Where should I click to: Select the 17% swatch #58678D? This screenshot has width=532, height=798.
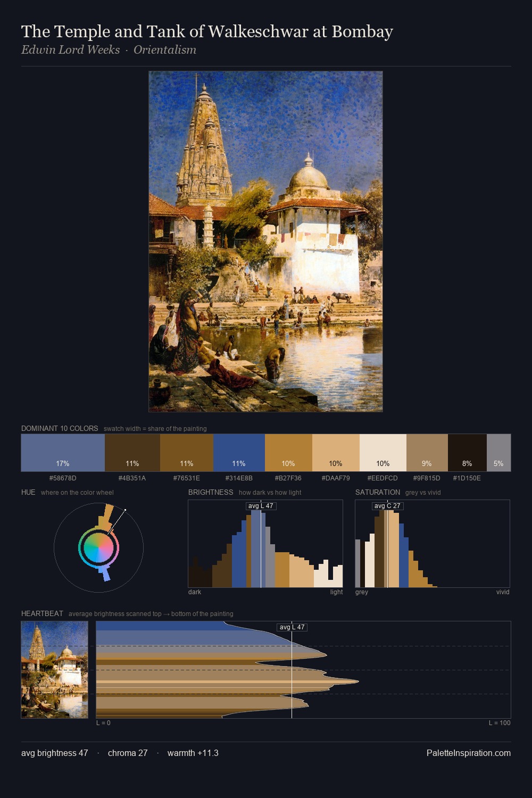(63, 453)
